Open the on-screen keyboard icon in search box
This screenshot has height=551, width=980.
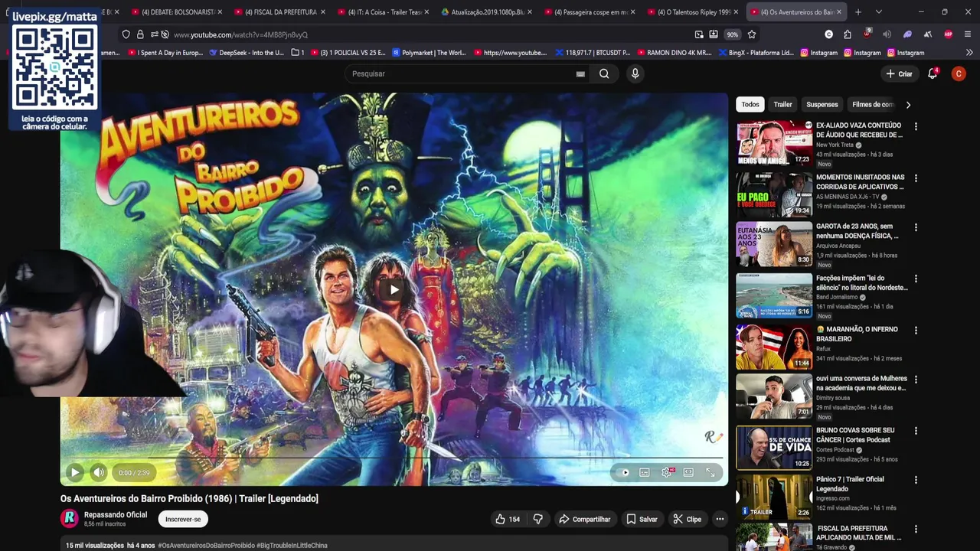580,74
